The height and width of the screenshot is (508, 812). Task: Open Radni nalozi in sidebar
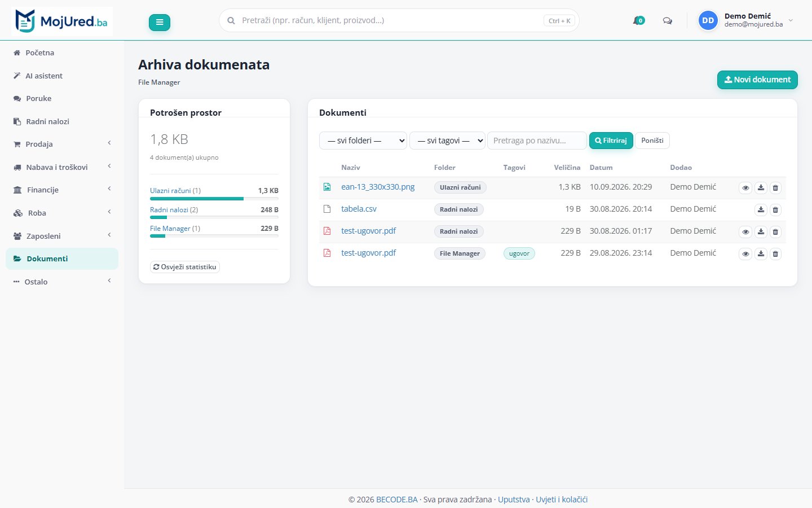pyautogui.click(x=62, y=121)
